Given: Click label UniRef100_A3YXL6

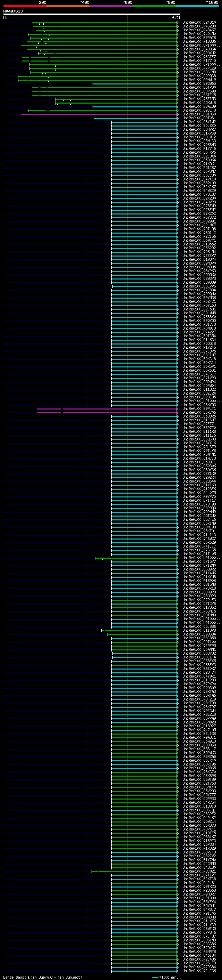Looking at the screenshot, I should pos(199,443).
